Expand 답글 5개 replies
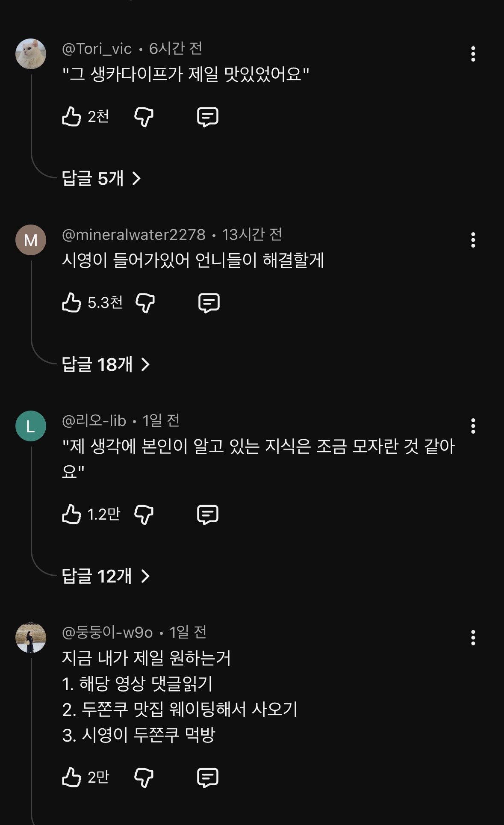Viewport: 504px width, 825px height. coord(101,178)
